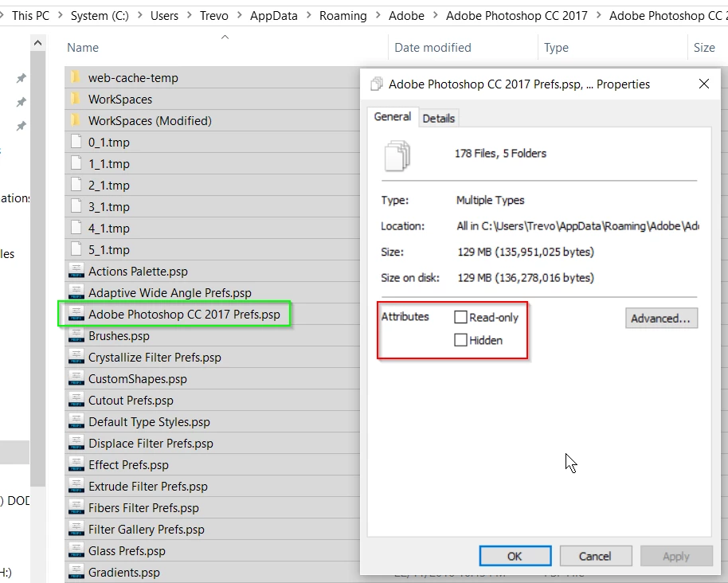Sort files by Name column header

83,47
